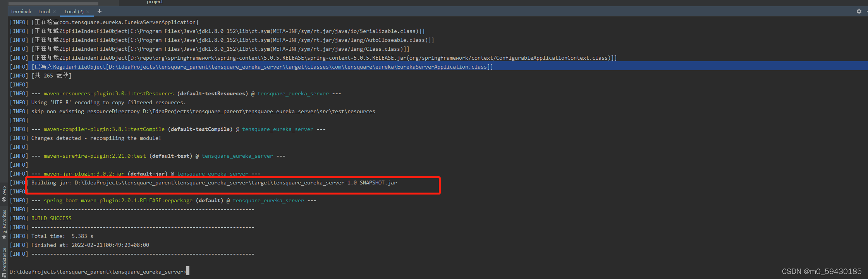
Task: Click the maven-resources-plugin testResources line
Action: (x=186, y=93)
